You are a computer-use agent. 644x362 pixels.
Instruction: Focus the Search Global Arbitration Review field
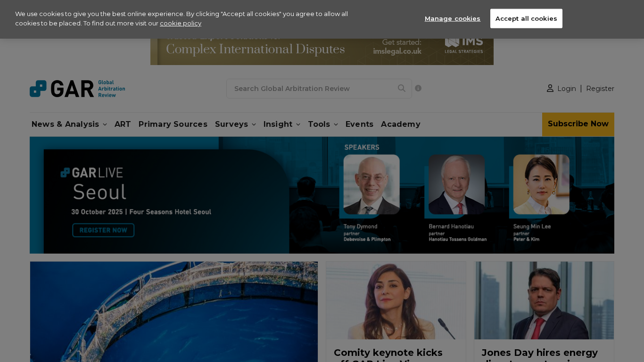click(x=319, y=89)
